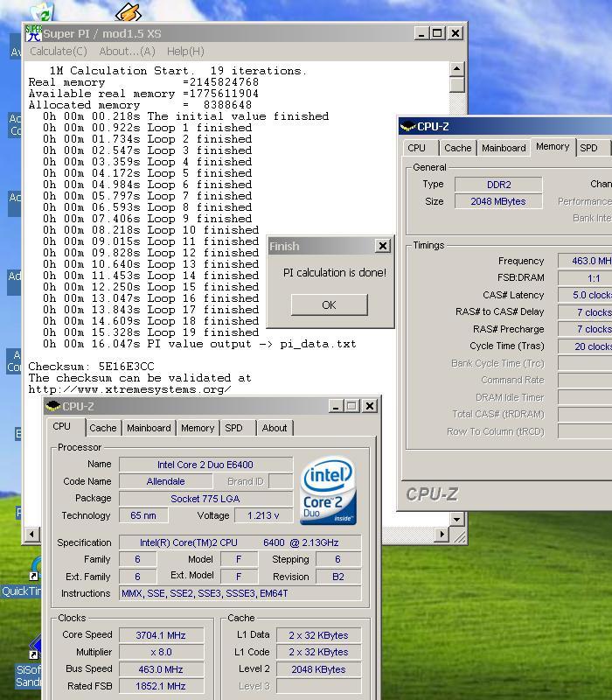Open About tab in front CPU-Z

click(275, 428)
